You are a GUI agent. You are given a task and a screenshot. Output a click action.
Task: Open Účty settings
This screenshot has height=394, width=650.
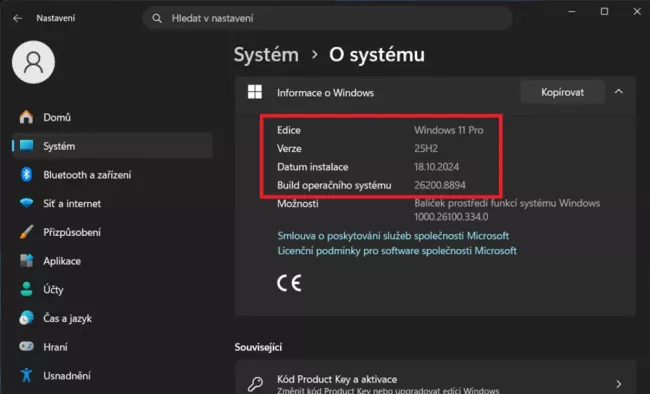tap(112, 289)
